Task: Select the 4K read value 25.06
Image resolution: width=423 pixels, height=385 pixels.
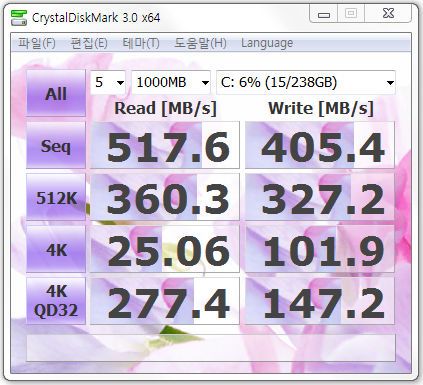Action: (165, 249)
